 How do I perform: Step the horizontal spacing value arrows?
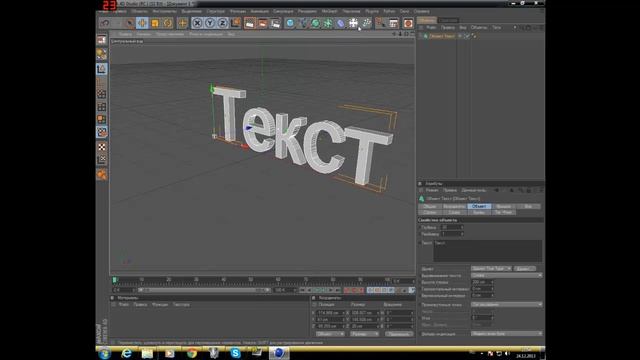[492, 289]
